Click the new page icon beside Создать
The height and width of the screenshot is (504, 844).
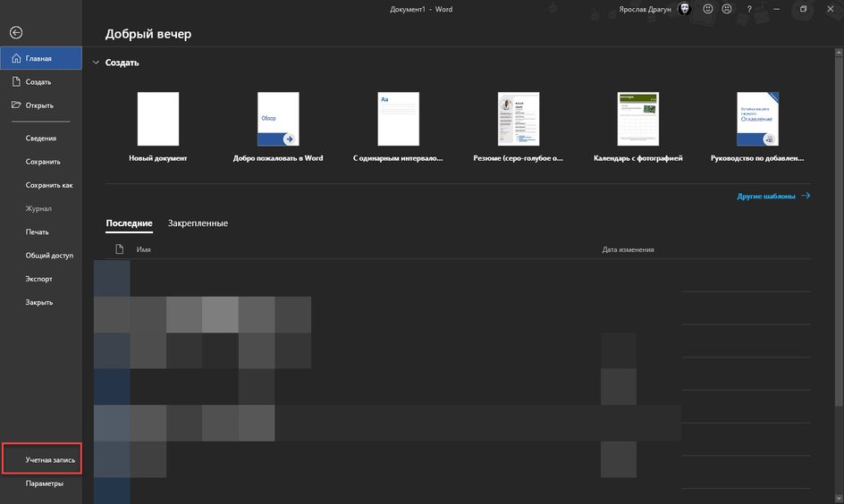(16, 81)
